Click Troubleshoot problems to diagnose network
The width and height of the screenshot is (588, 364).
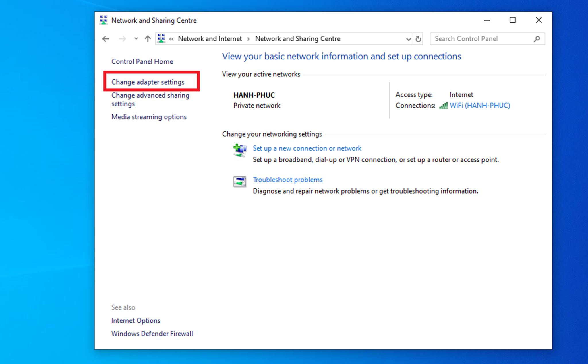(x=288, y=180)
